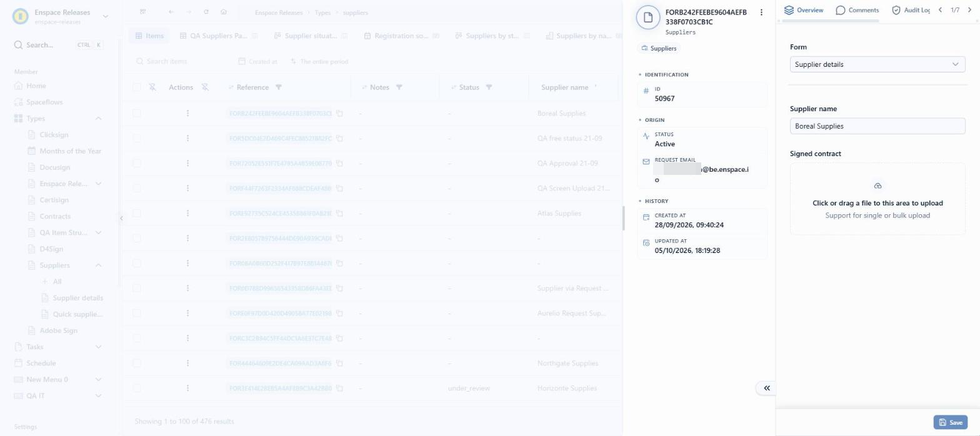The width and height of the screenshot is (980, 436).
Task: Expand the Enspace Rele... tree node
Action: pos(98,184)
